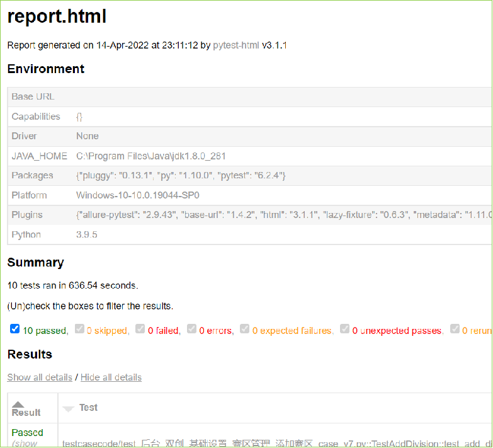The image size is (493, 448).
Task: Click the Results heading
Action: (x=30, y=354)
